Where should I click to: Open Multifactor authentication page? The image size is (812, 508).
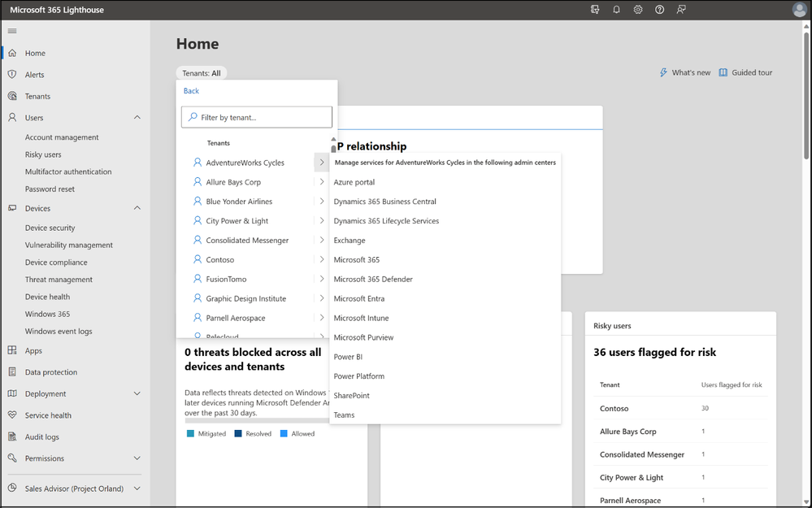[x=68, y=172]
